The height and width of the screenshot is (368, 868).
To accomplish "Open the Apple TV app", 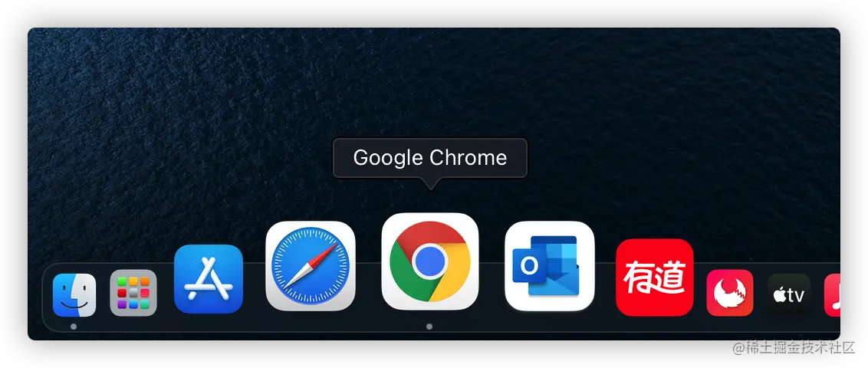I will point(789,295).
